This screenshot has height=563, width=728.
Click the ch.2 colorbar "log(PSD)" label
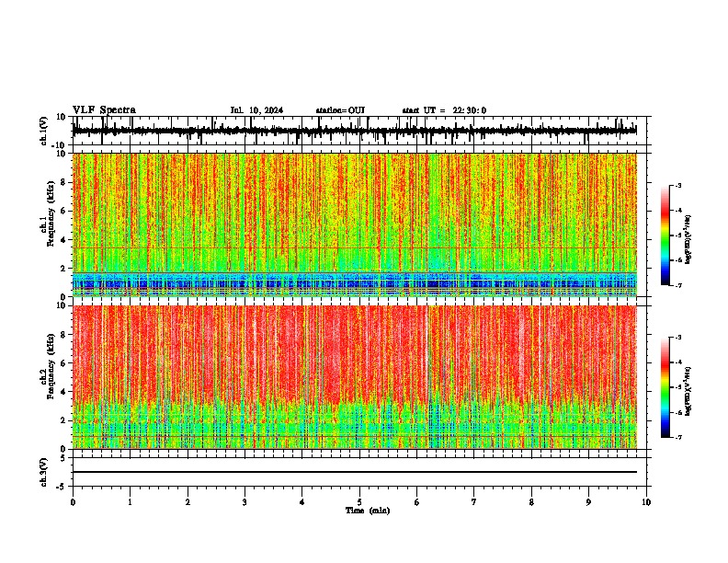pos(688,391)
